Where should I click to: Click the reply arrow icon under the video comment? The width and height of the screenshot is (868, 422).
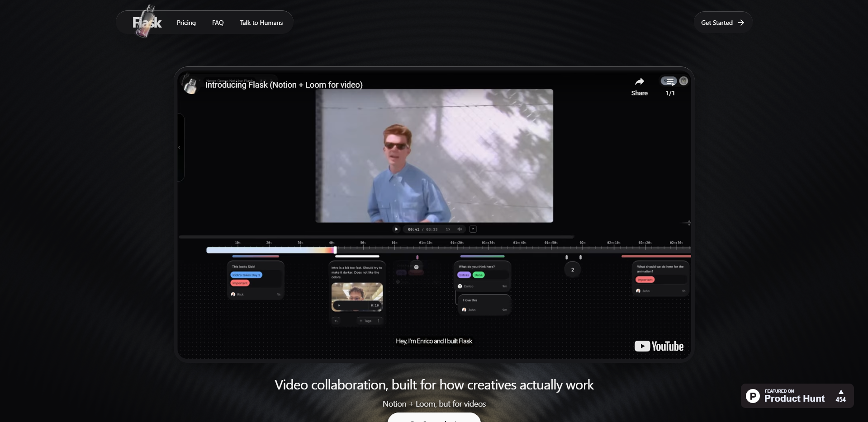point(336,321)
